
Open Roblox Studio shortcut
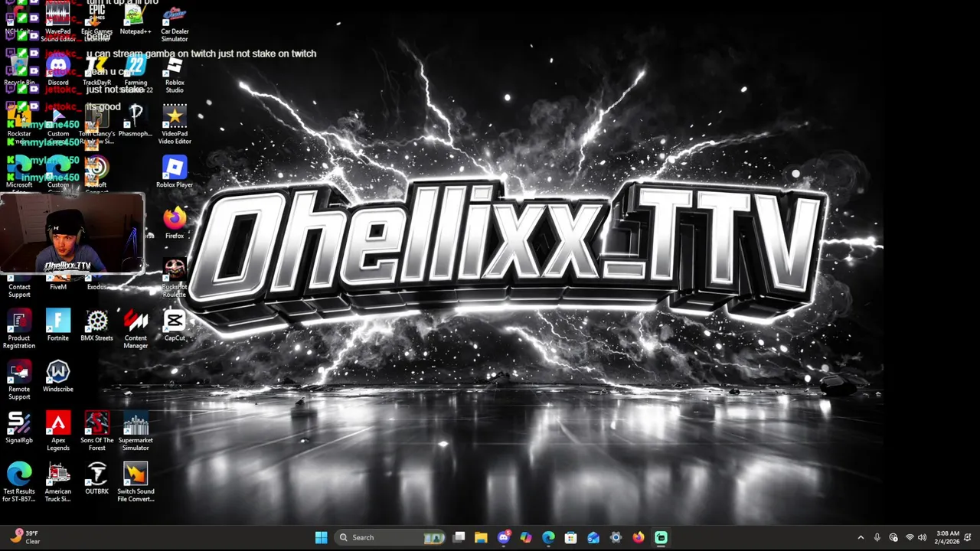[175, 74]
